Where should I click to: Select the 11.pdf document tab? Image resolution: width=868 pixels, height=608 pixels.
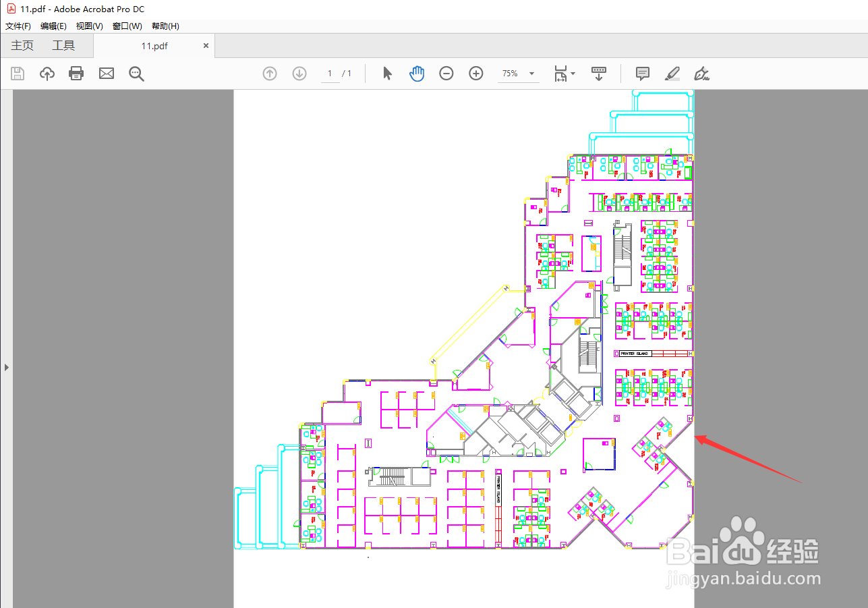point(154,46)
